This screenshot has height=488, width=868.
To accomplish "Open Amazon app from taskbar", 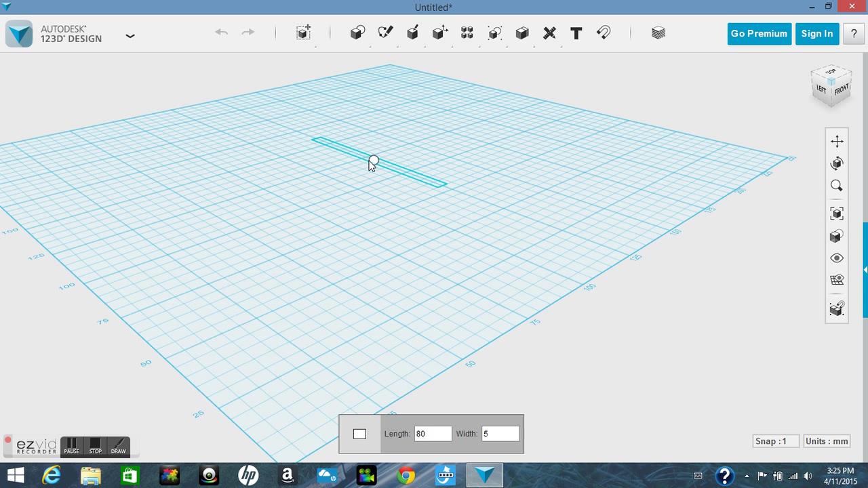I will click(288, 475).
